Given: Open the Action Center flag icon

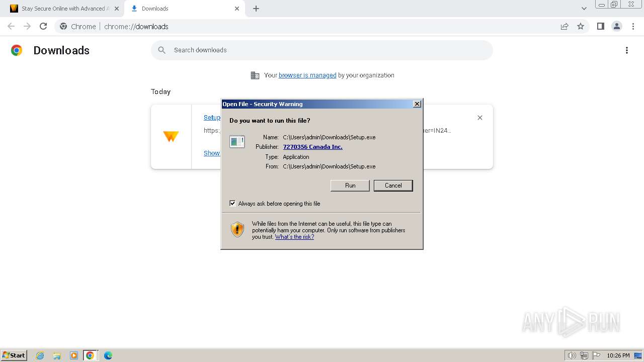Looking at the screenshot, I should 596,355.
